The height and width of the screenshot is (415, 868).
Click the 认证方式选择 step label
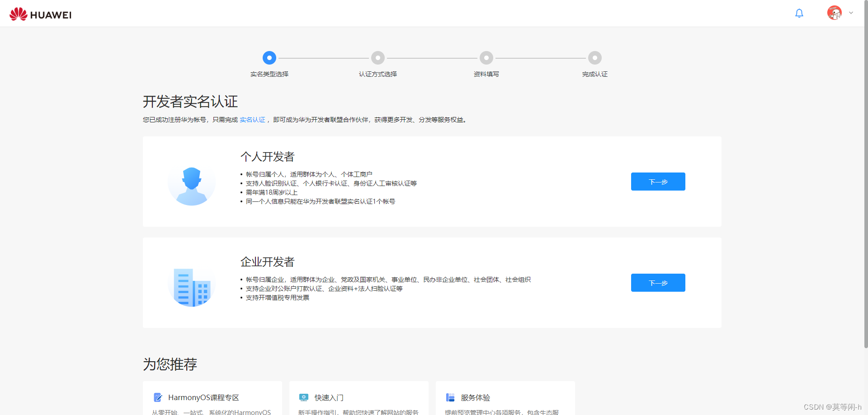point(378,74)
